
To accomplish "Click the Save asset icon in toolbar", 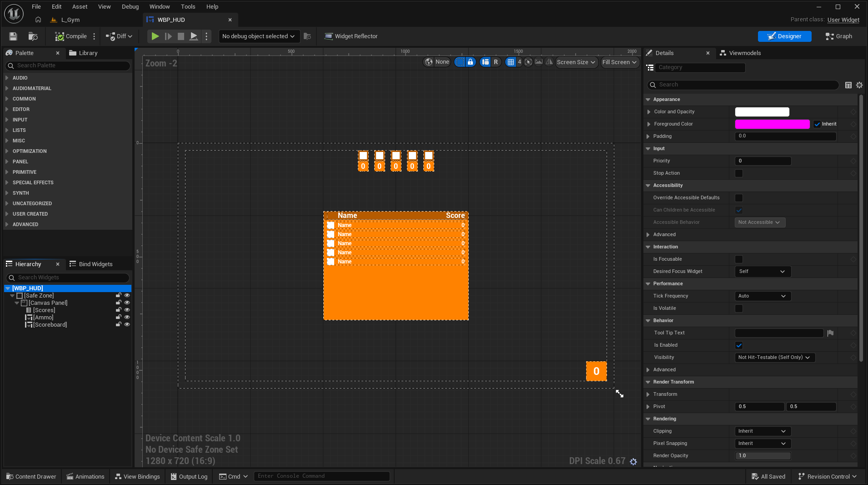I will (x=13, y=36).
